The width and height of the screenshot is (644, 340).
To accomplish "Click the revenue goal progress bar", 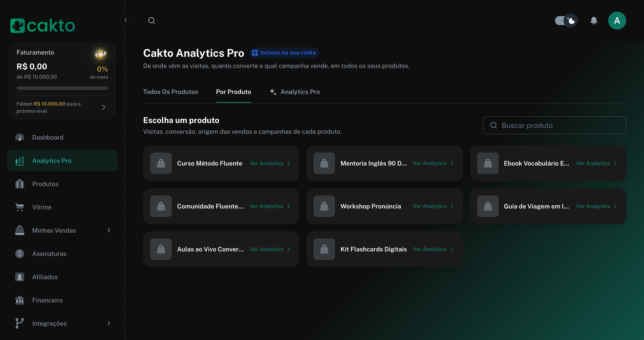I will coord(62,88).
